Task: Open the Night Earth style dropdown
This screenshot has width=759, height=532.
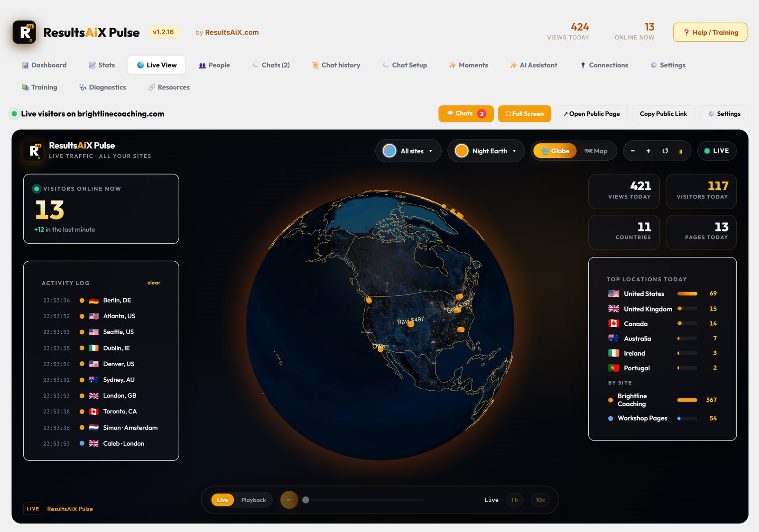Action: (486, 151)
